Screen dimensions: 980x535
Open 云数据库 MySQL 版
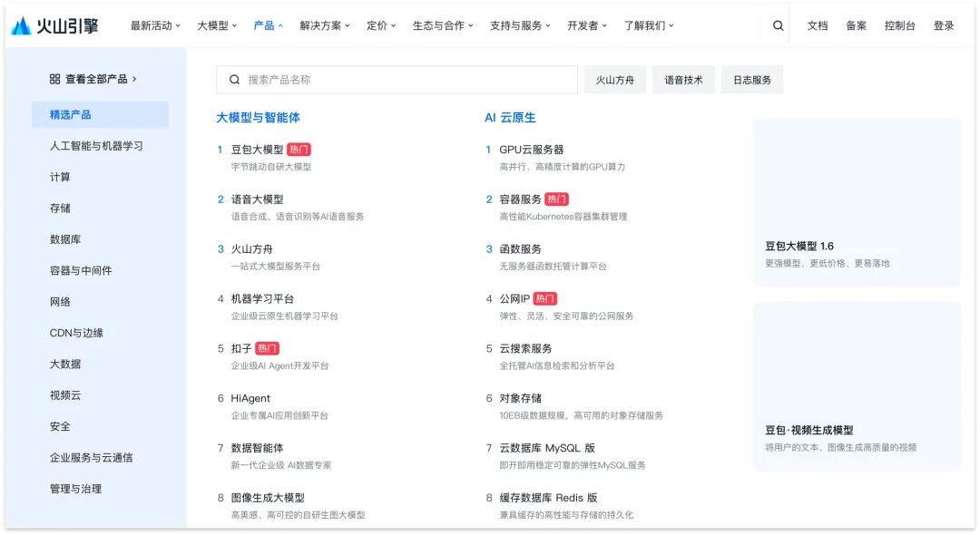click(x=547, y=448)
